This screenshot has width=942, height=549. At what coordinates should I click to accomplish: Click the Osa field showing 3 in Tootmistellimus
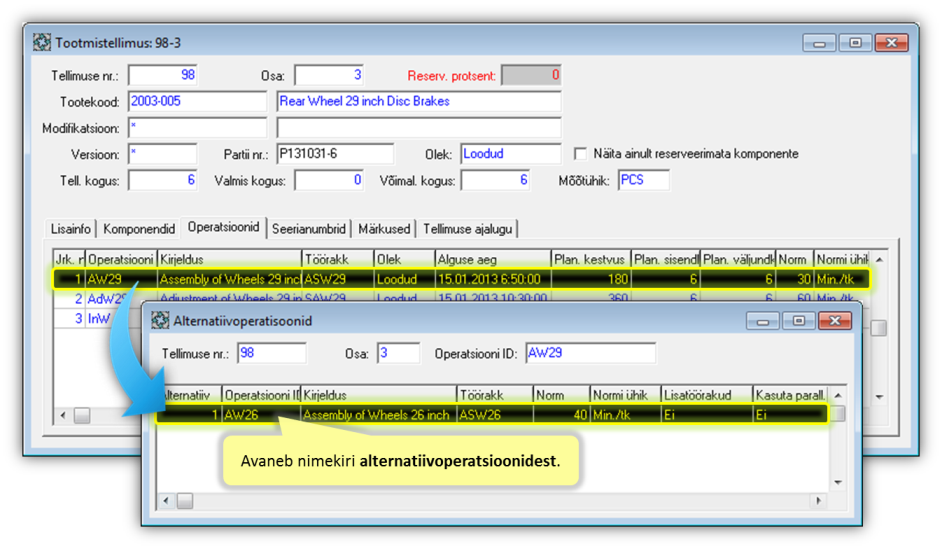(x=329, y=75)
